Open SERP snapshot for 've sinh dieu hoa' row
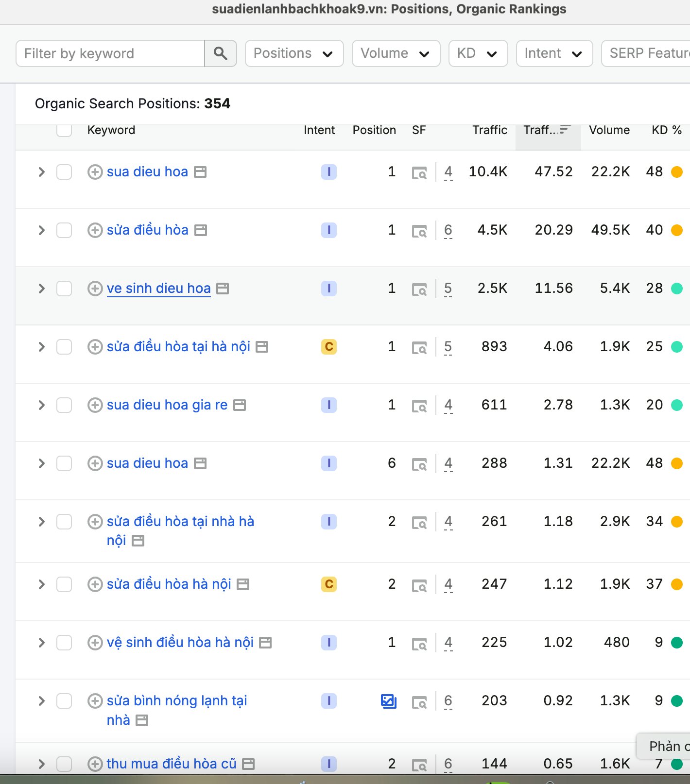 (419, 290)
